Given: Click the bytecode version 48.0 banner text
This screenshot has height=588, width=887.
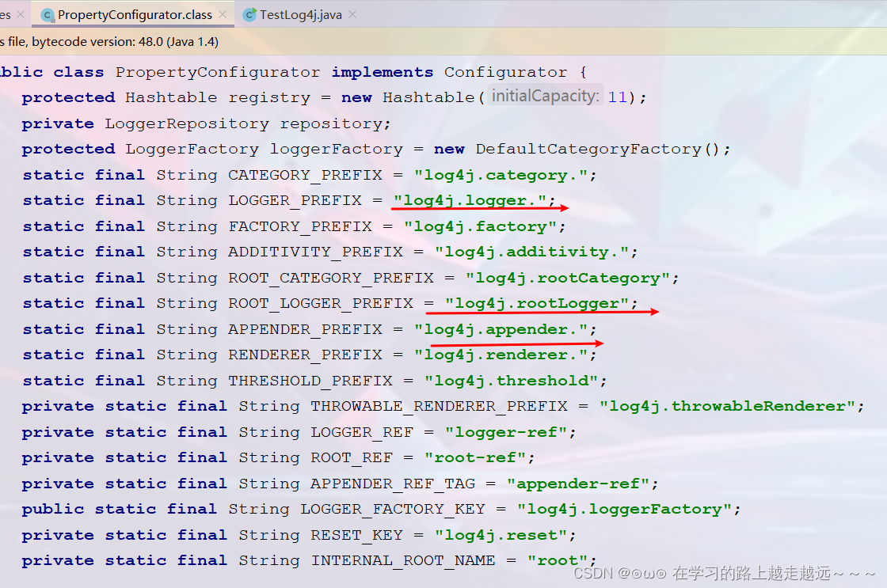Looking at the screenshot, I should [110, 42].
